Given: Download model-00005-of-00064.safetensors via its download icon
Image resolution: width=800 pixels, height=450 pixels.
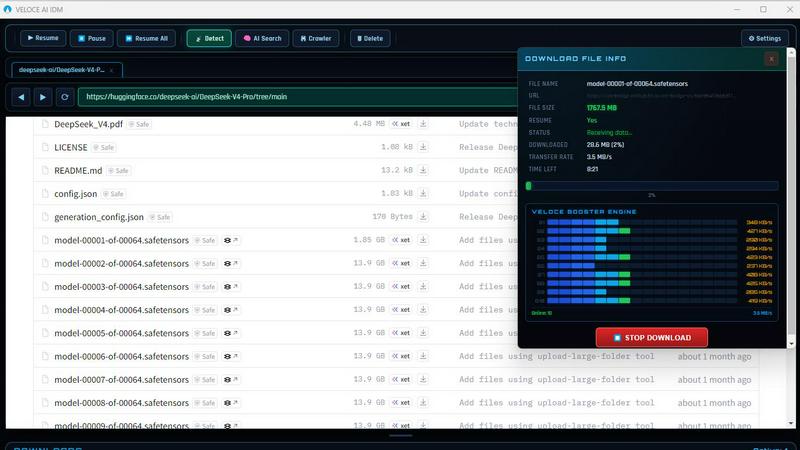Looking at the screenshot, I should click(x=423, y=333).
